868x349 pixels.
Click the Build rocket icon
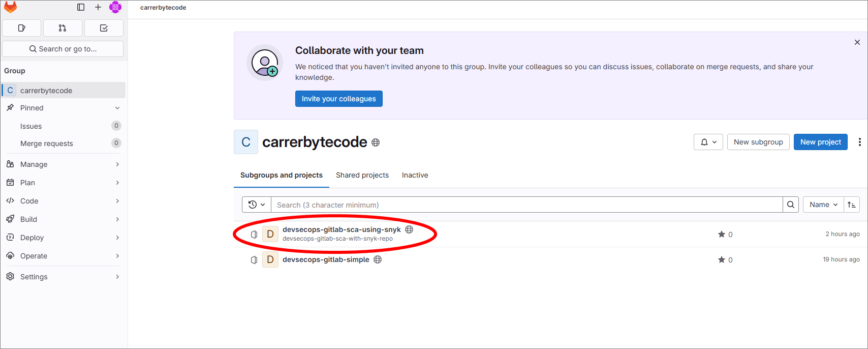tap(10, 219)
